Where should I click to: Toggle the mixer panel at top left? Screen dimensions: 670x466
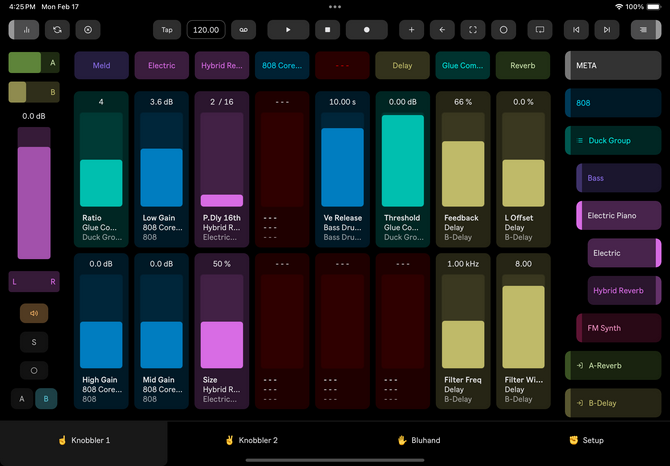(x=25, y=30)
